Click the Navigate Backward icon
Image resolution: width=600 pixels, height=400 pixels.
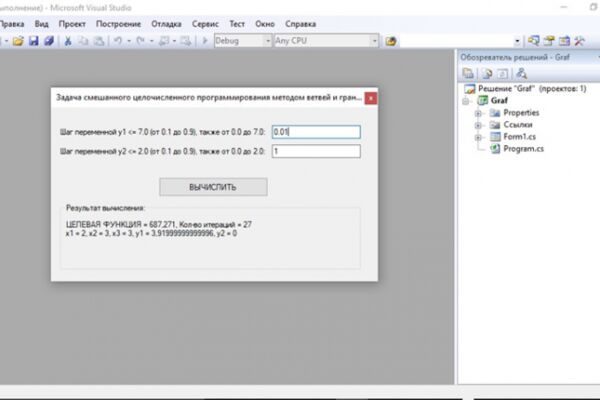164,41
